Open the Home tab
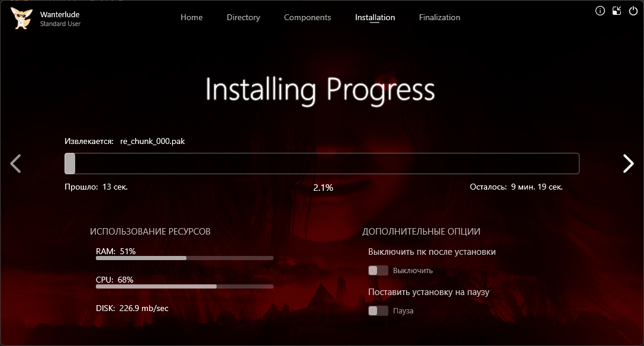644x346 pixels. pyautogui.click(x=191, y=18)
